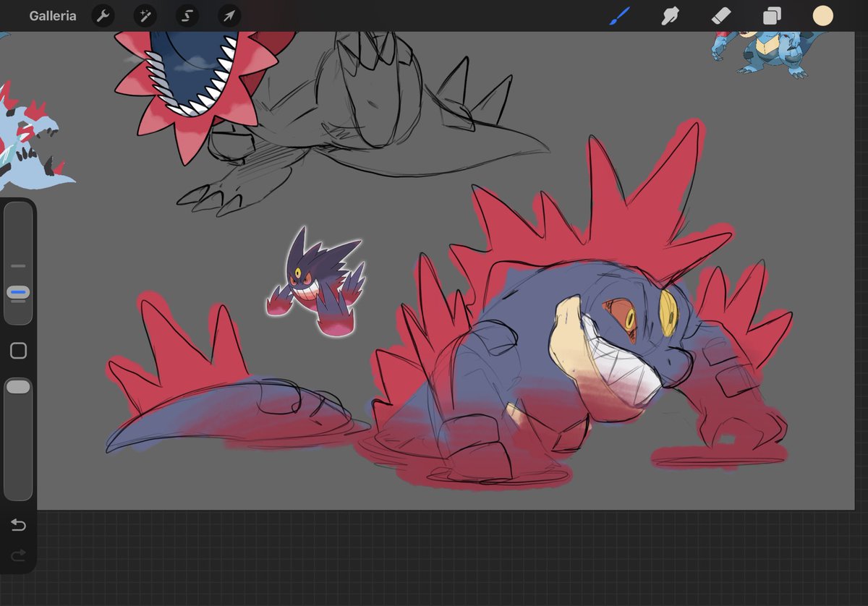The image size is (868, 606).
Task: Tap the square Modify button in sidebar
Action: coord(19,351)
